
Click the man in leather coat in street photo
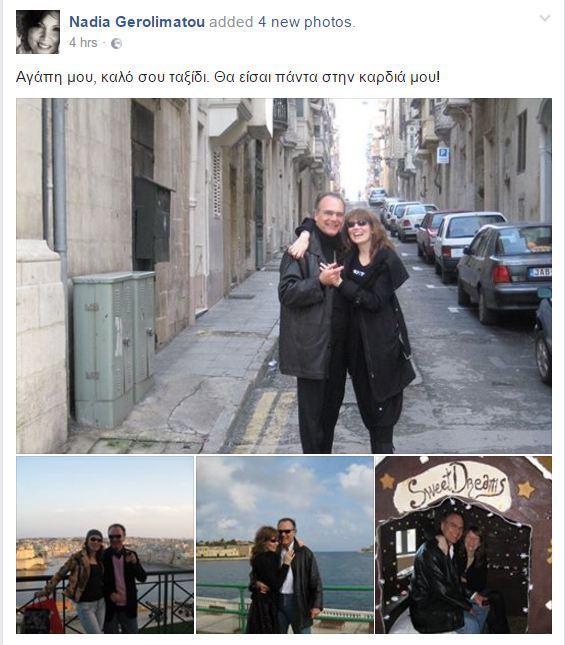[x=312, y=321]
